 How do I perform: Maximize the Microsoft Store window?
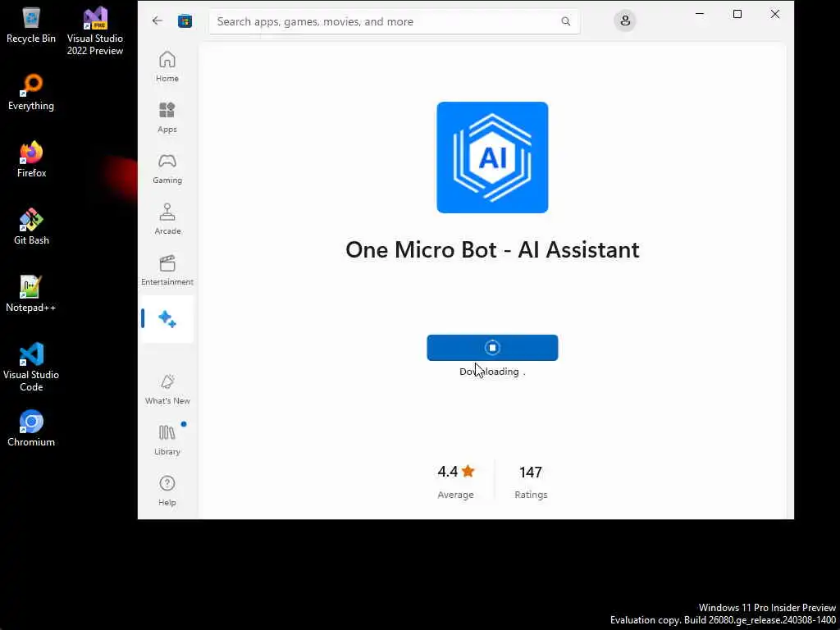737,14
